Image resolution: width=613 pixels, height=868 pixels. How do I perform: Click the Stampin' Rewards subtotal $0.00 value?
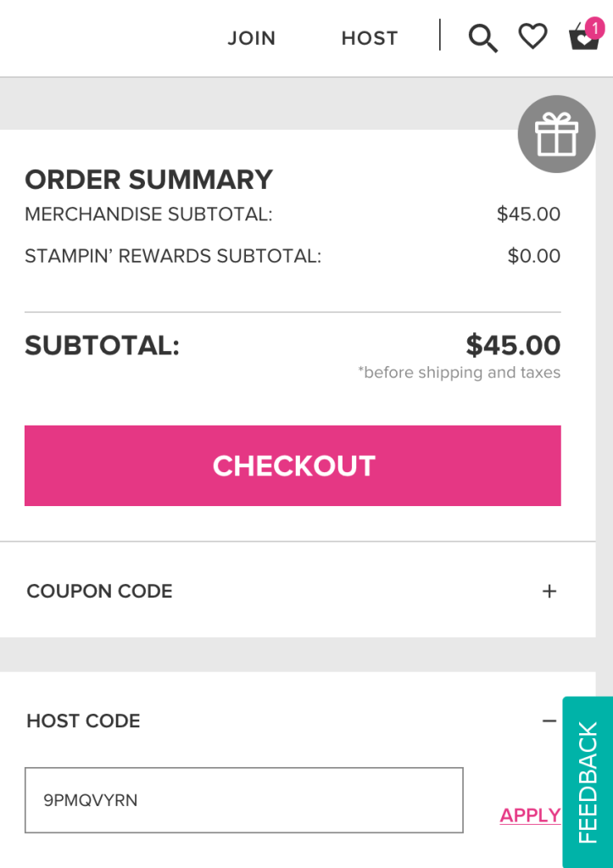(x=533, y=256)
